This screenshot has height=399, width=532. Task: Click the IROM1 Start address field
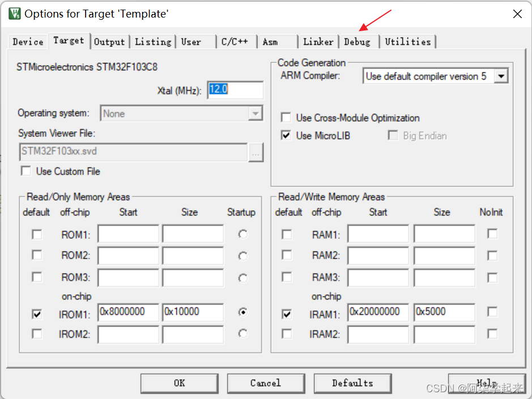[128, 312]
